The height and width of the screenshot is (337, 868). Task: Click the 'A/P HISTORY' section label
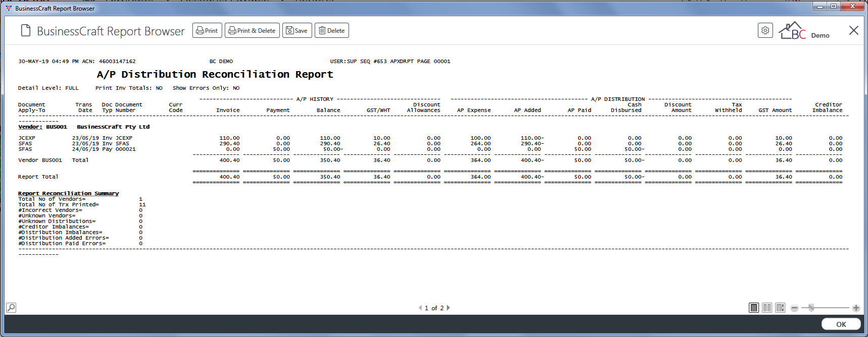(315, 99)
